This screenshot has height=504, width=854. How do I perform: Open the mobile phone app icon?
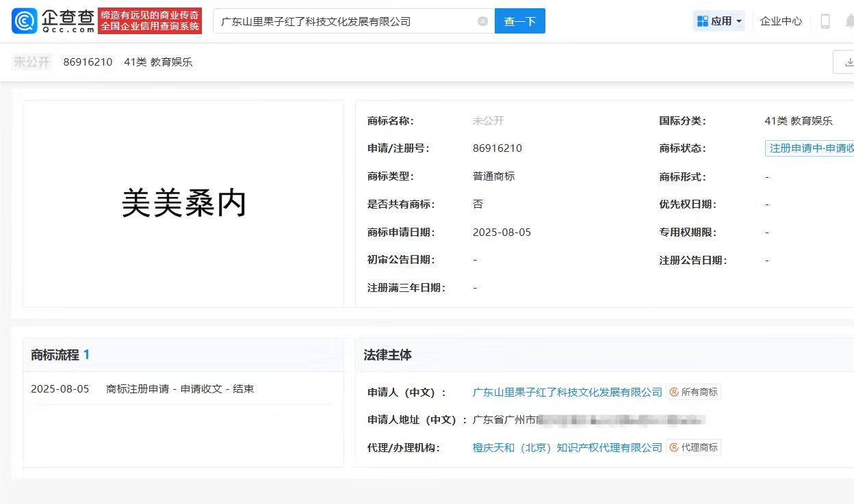tap(825, 21)
